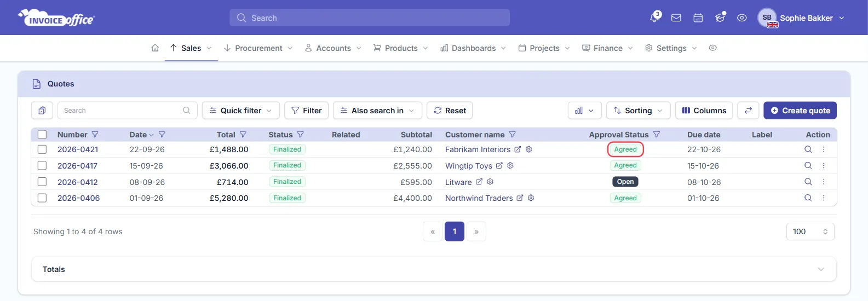Image resolution: width=868 pixels, height=301 pixels.
Task: Click the quotes table Search input
Action: [127, 111]
